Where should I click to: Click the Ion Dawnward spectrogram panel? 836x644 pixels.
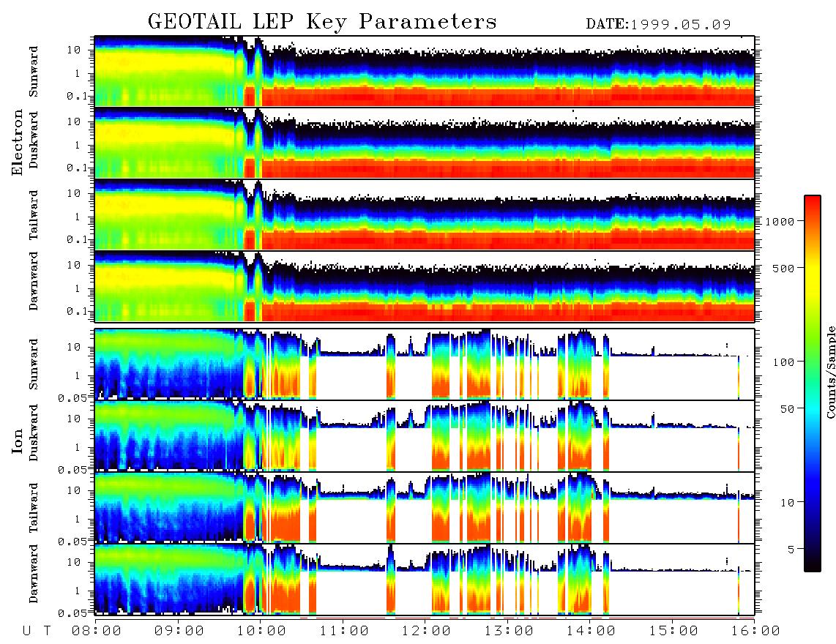click(425, 579)
